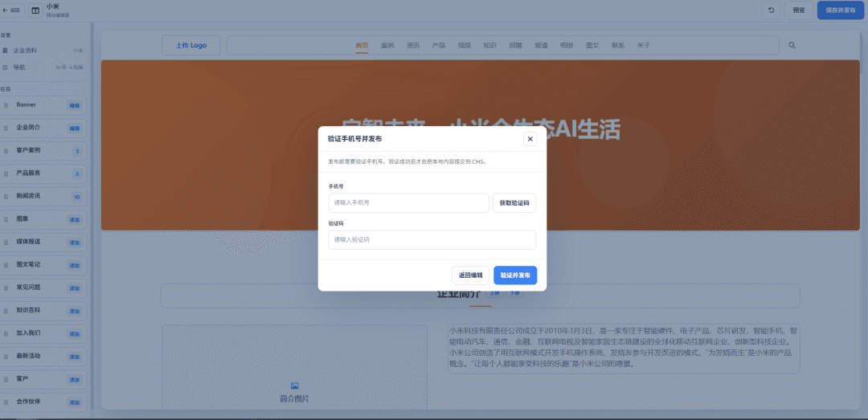868x420 pixels.
Task: Click 添加 on the 客户 row
Action: click(74, 380)
